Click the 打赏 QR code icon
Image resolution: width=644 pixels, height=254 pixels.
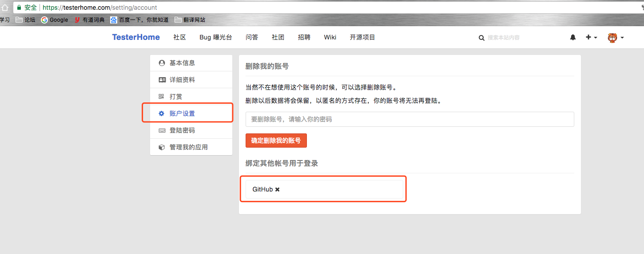[161, 97]
